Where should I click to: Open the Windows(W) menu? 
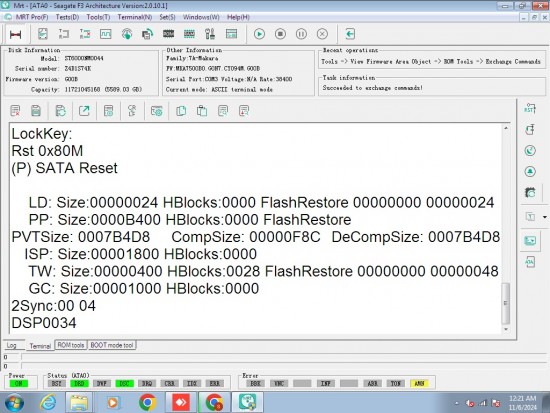[x=201, y=17]
